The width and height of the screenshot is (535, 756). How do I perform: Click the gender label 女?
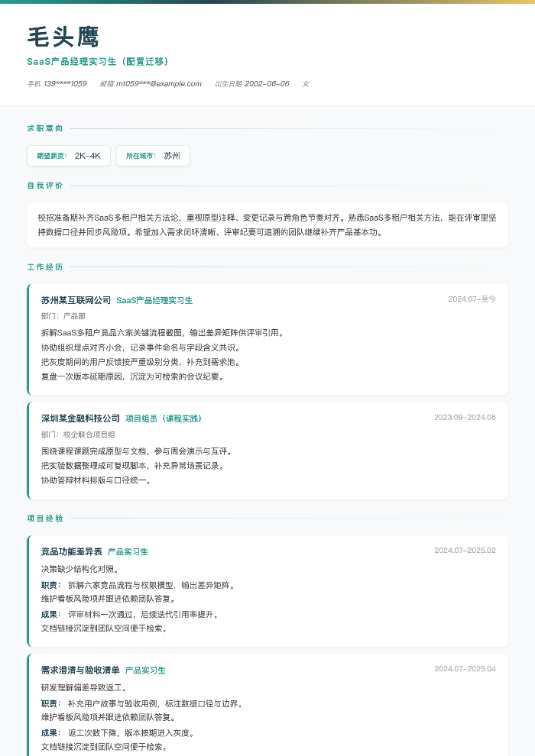pos(306,84)
